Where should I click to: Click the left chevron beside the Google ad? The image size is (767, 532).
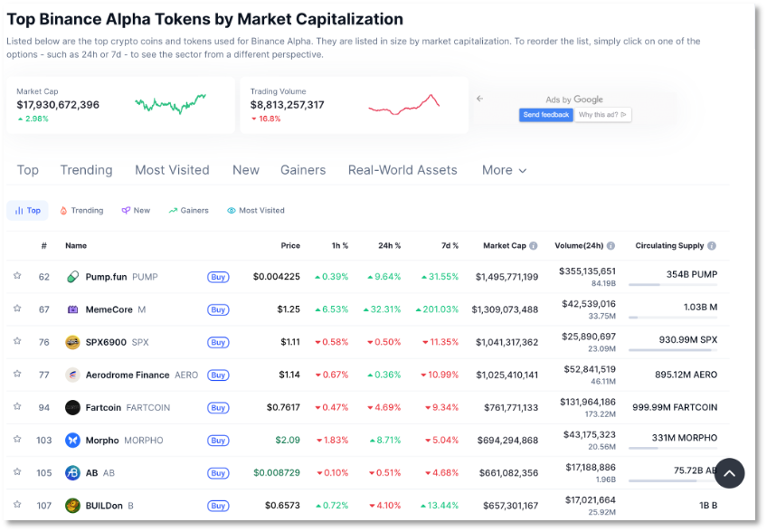479,100
